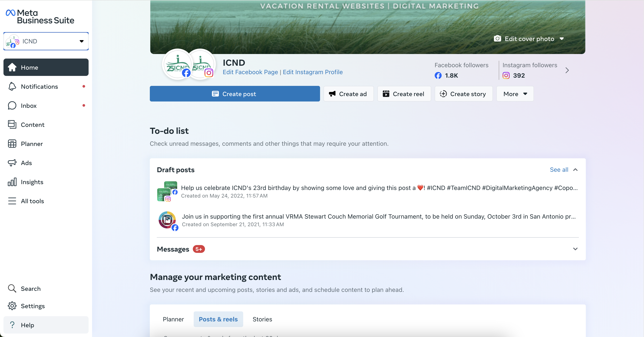
Task: Click the camera icon on the cover photo
Action: click(497, 39)
